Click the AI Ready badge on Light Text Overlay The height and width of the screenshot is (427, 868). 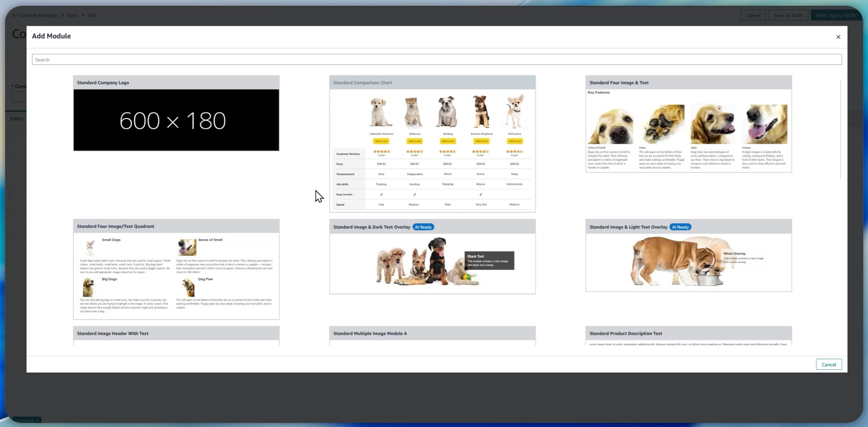[x=680, y=227]
